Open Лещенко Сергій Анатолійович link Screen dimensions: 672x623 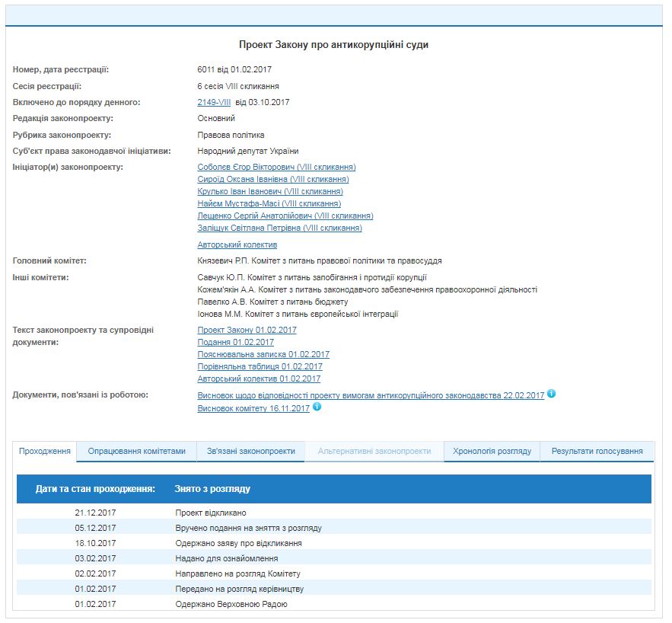[285, 216]
